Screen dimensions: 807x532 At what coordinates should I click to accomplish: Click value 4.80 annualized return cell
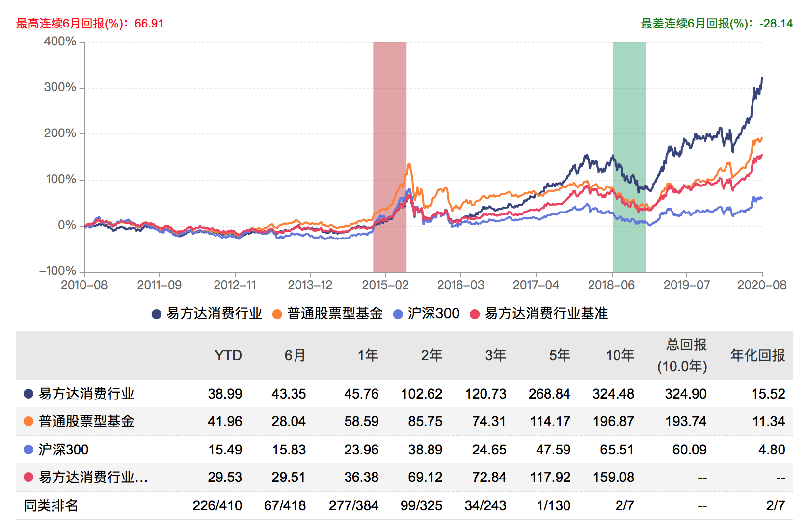point(772,450)
